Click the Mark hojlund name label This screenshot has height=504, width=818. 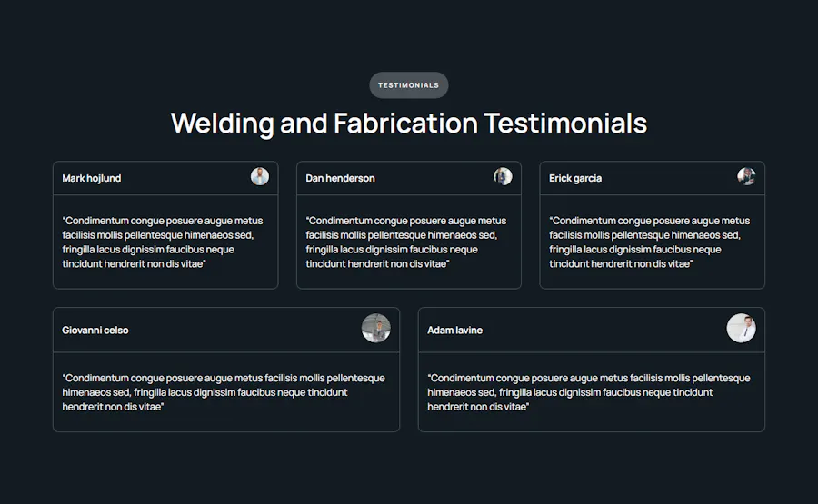(91, 178)
